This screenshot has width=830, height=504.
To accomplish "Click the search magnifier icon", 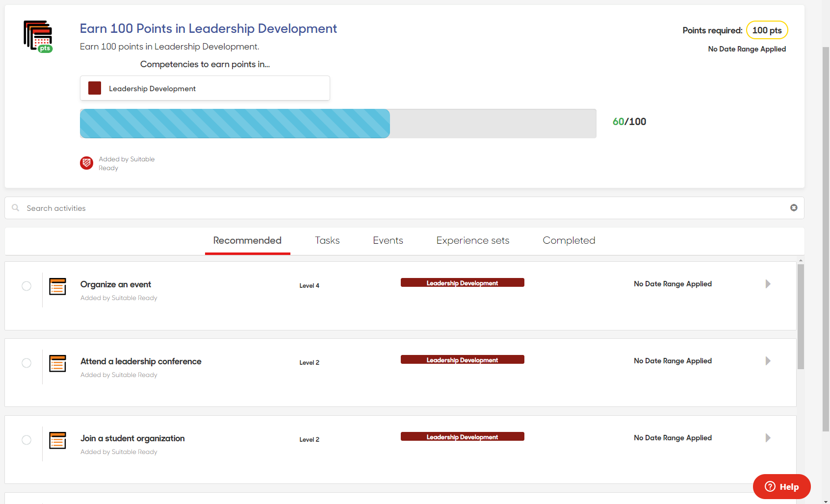I will pyautogui.click(x=16, y=208).
